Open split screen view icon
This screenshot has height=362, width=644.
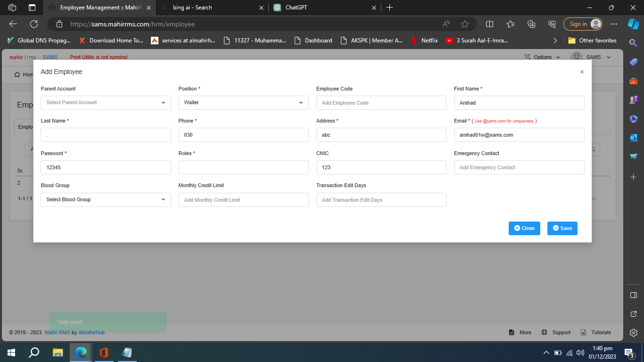pos(489,24)
